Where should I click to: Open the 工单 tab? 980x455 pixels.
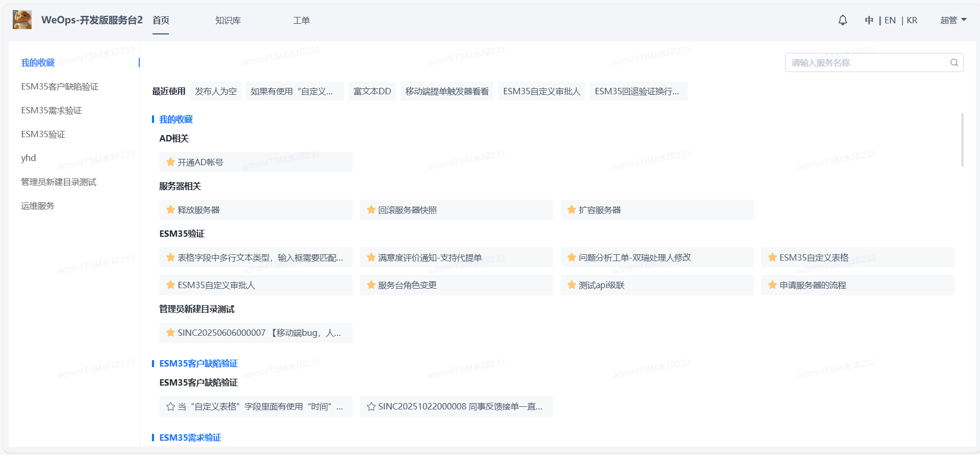pos(301,20)
